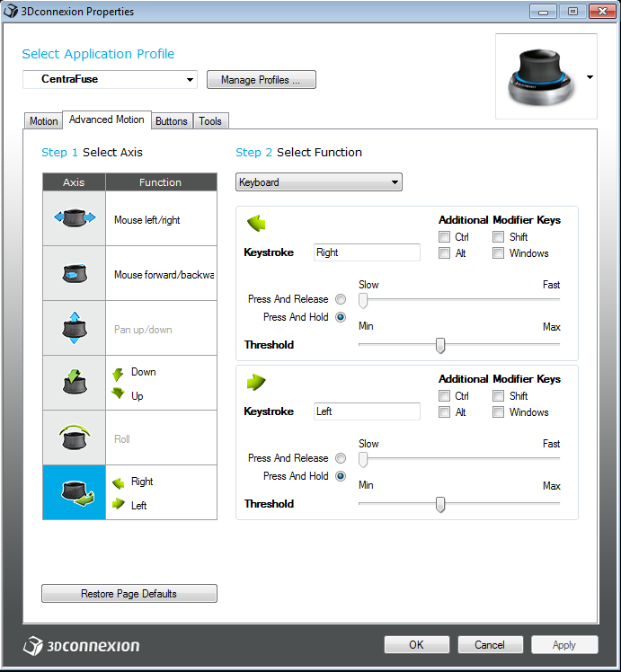Click the speed slider for Right keystroke
This screenshot has height=672, width=621.
(x=459, y=299)
